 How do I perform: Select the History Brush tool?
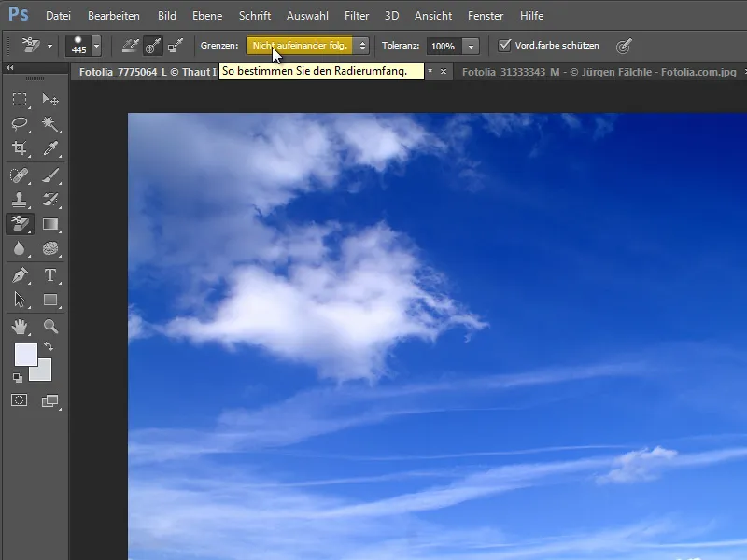tap(50, 200)
